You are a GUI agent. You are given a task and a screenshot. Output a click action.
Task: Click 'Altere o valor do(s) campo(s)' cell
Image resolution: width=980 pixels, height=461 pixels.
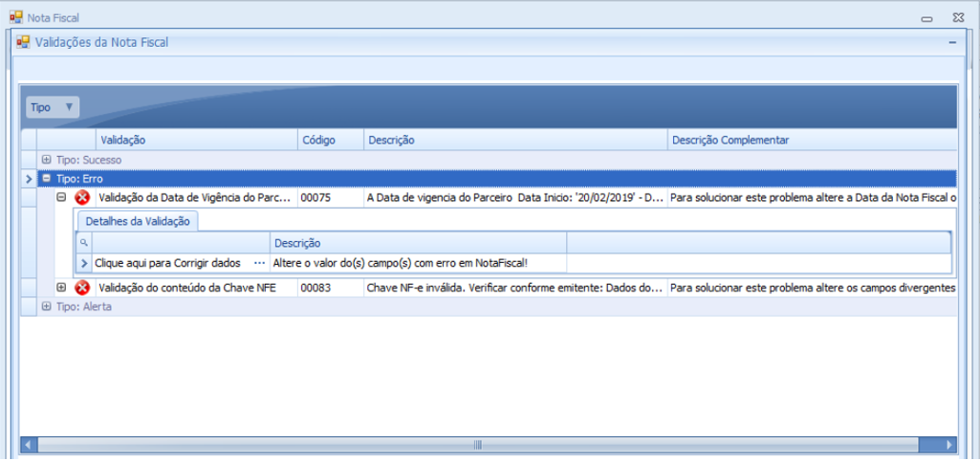coord(418,263)
